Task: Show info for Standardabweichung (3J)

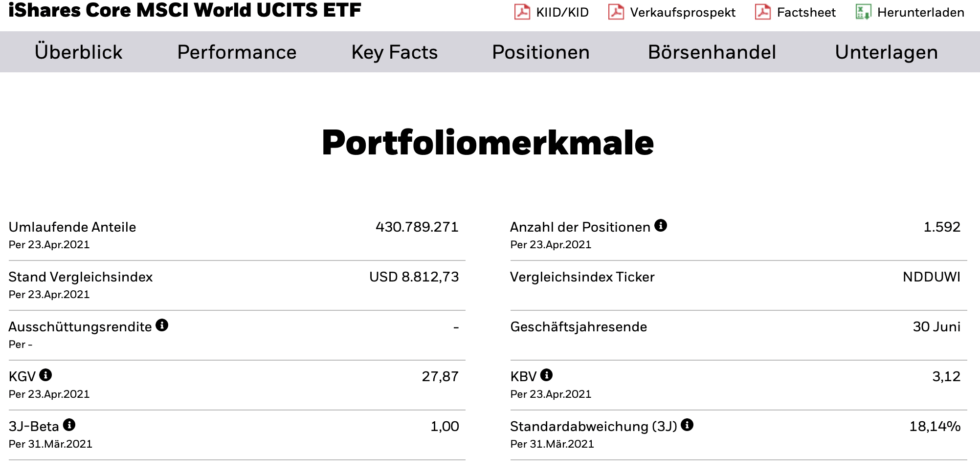Action: 687,425
